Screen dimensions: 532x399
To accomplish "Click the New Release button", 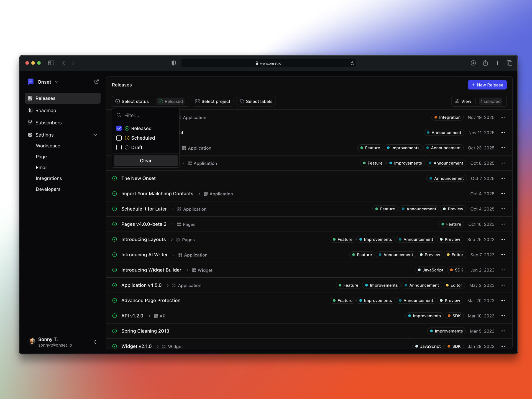I will [487, 85].
